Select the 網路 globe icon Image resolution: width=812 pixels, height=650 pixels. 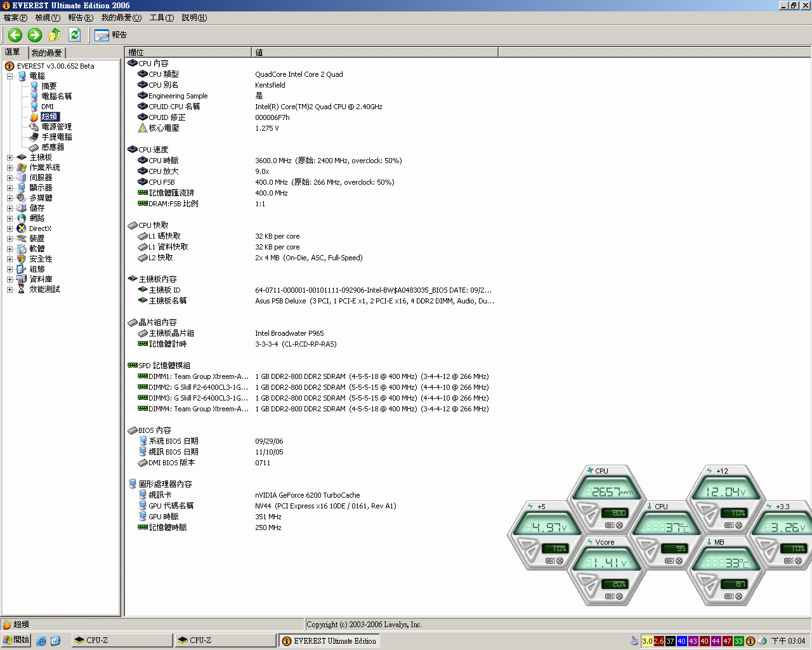tap(22, 218)
